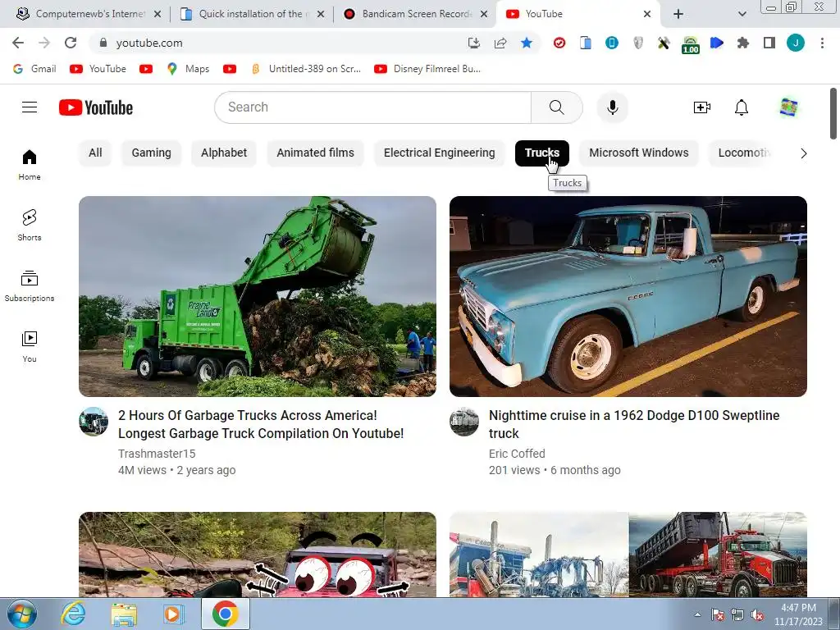The width and height of the screenshot is (840, 630).
Task: Open the Chrome three-dot menu
Action: pos(822,43)
